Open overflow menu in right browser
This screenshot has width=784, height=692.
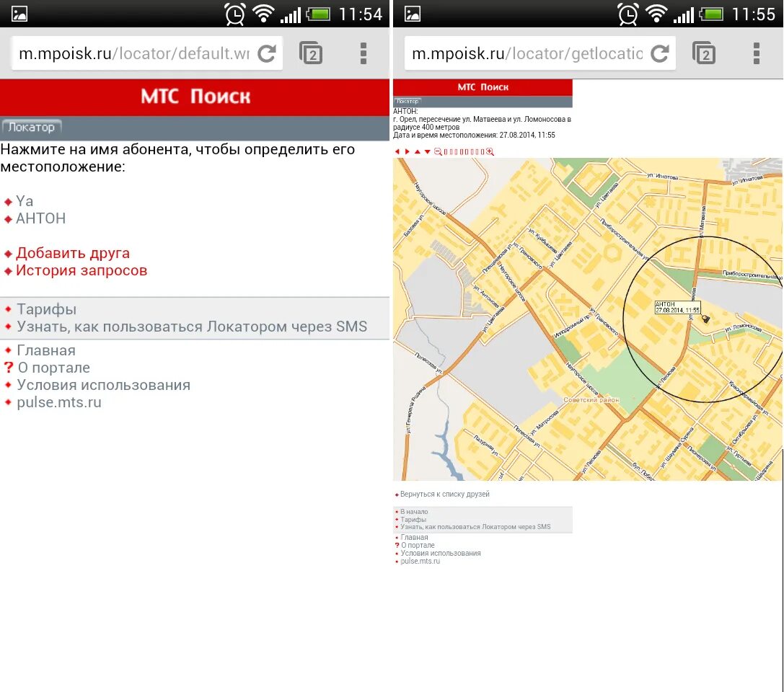757,53
